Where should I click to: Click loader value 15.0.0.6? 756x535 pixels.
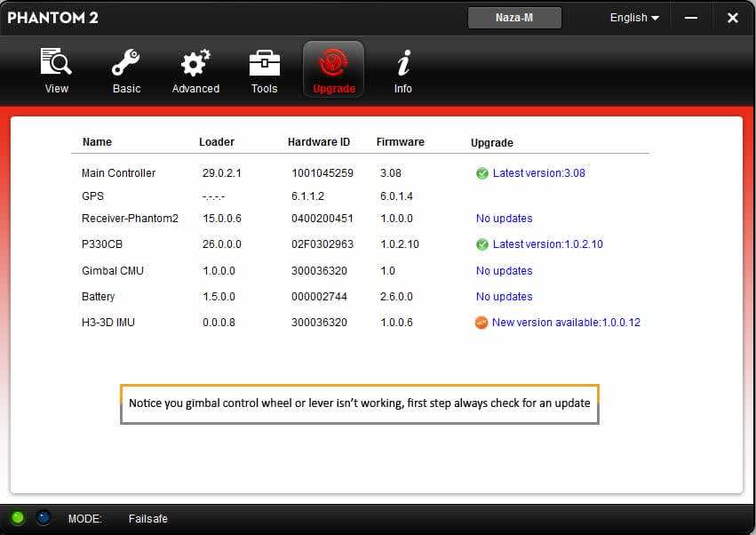tap(222, 219)
